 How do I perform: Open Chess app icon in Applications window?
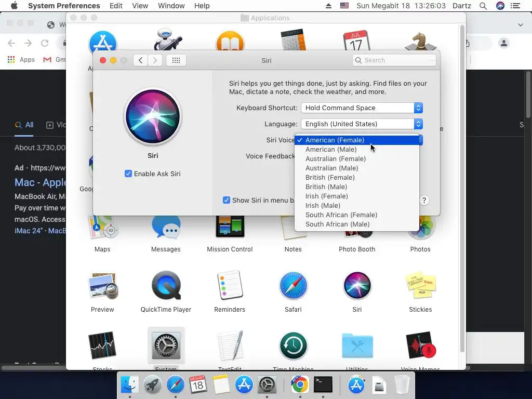point(420,41)
